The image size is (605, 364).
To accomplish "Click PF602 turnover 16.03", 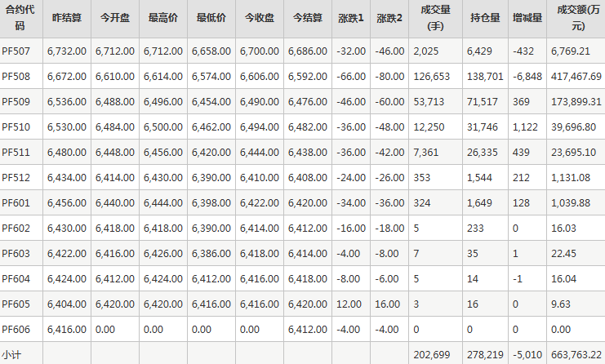I will [x=563, y=229].
